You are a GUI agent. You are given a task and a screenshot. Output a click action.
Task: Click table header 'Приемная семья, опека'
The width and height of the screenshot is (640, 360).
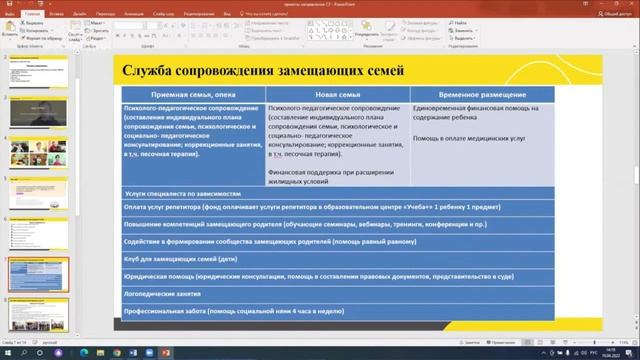(x=193, y=95)
